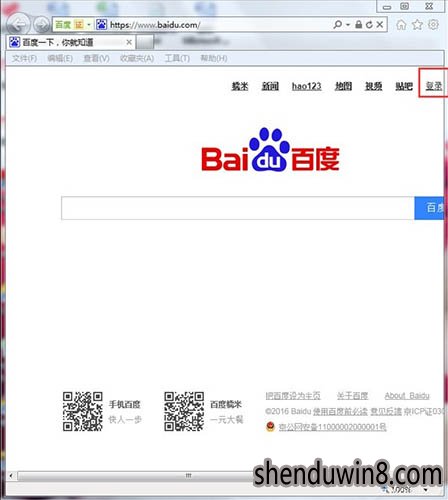Open favorites with the star icon
The image size is (448, 500).
pyautogui.click(x=417, y=25)
